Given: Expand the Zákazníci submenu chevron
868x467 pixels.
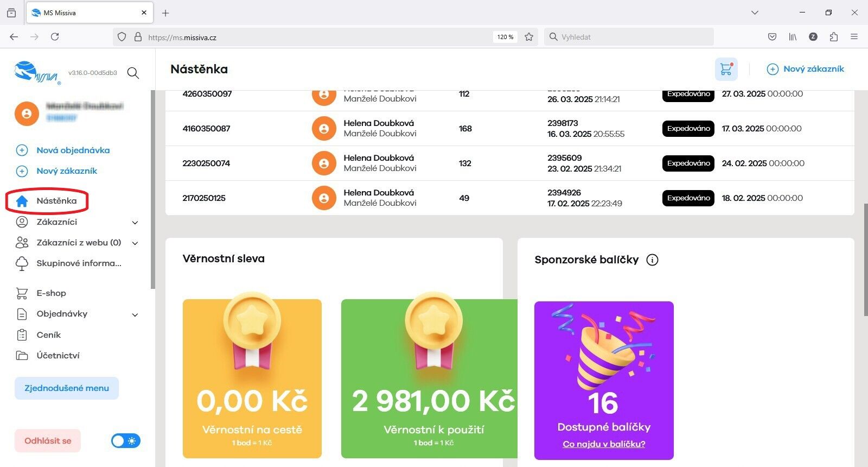Looking at the screenshot, I should [x=135, y=223].
